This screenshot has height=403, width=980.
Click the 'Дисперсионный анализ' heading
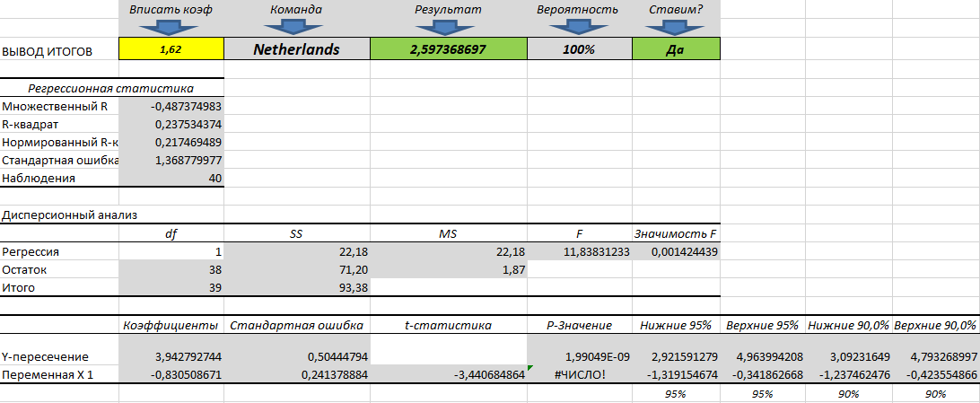point(69,215)
